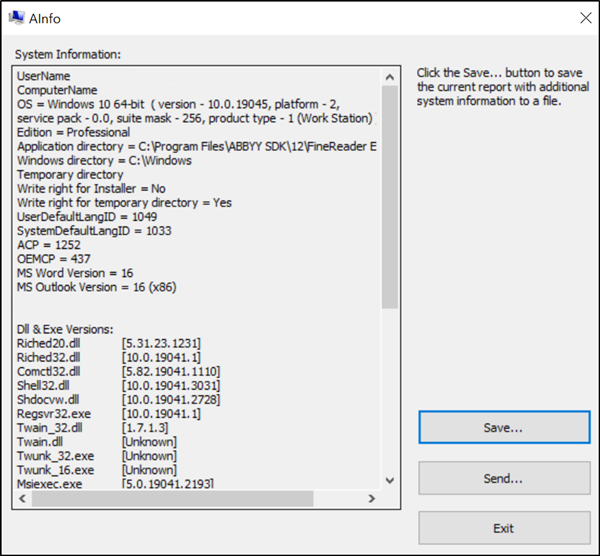The height and width of the screenshot is (556, 600).
Task: Click the version value [10.0.19041.2728]
Action: (x=171, y=400)
